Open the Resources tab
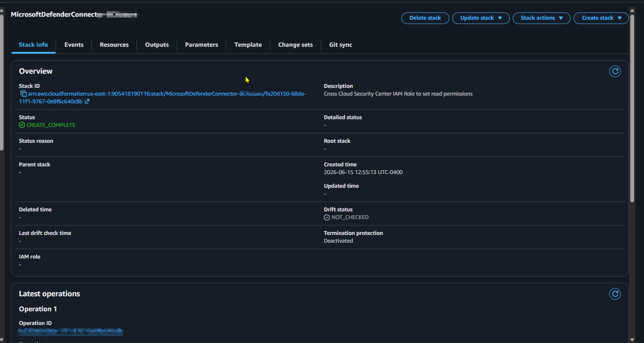 point(114,45)
